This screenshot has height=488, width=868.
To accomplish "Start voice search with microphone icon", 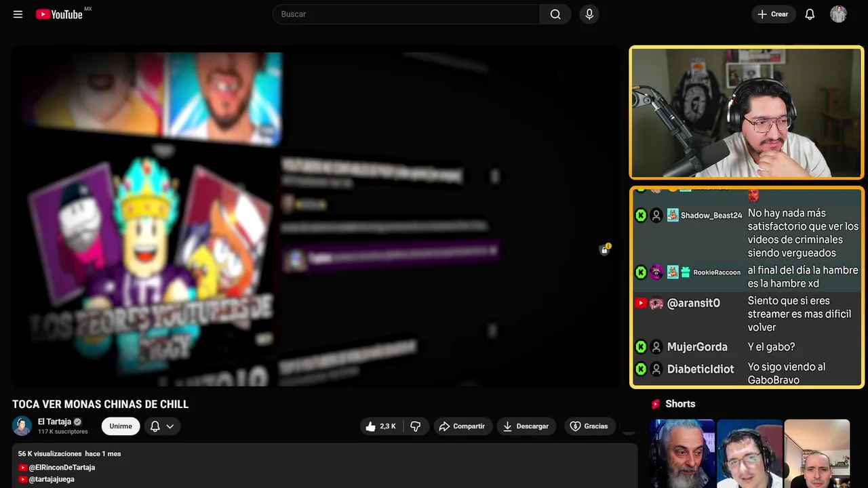I will 589,14.
